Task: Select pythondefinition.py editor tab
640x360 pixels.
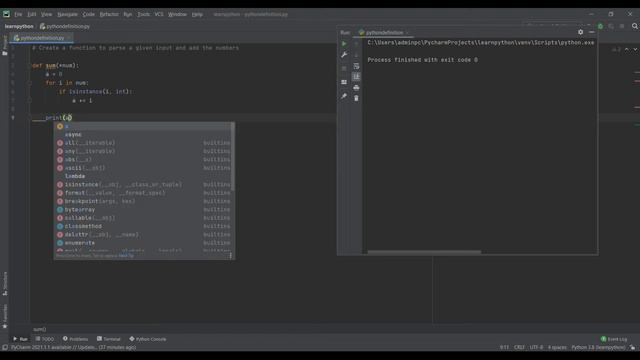Action: tap(42, 38)
